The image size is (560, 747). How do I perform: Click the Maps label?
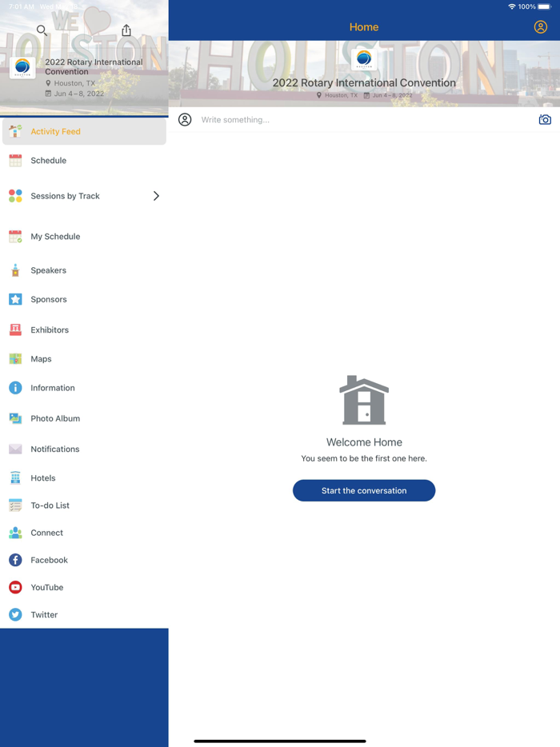point(41,359)
